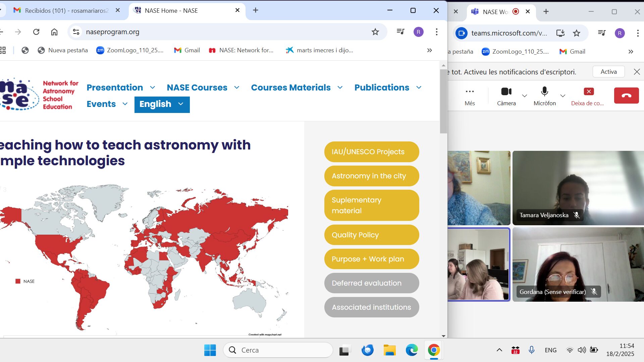This screenshot has height=362, width=644.
Task: Open a new tab in left Chrome window
Action: pos(256,10)
